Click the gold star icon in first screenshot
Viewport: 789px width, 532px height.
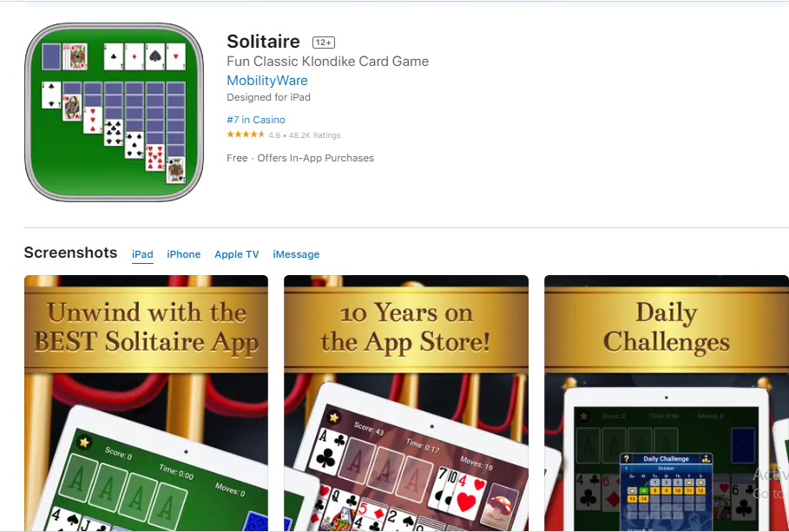84,442
